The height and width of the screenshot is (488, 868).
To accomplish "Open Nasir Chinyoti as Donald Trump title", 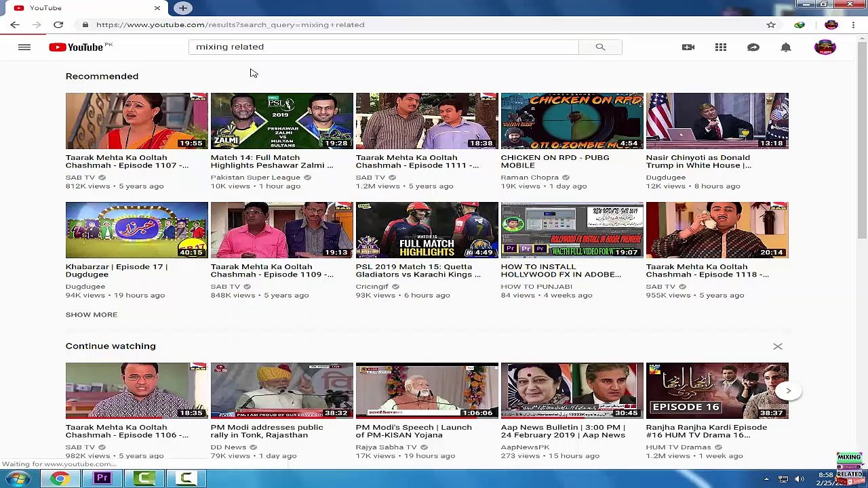I will coord(698,161).
